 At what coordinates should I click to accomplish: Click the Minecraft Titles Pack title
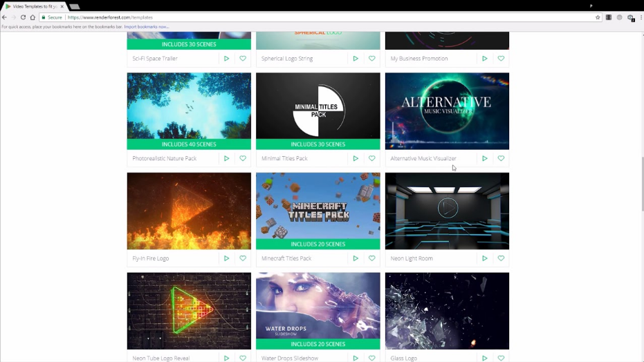[x=286, y=258]
